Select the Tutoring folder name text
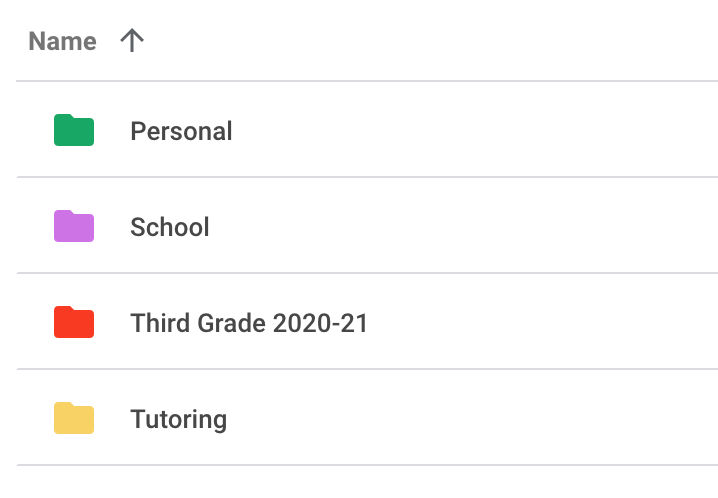Image resolution: width=718 pixels, height=498 pixels. coord(178,419)
